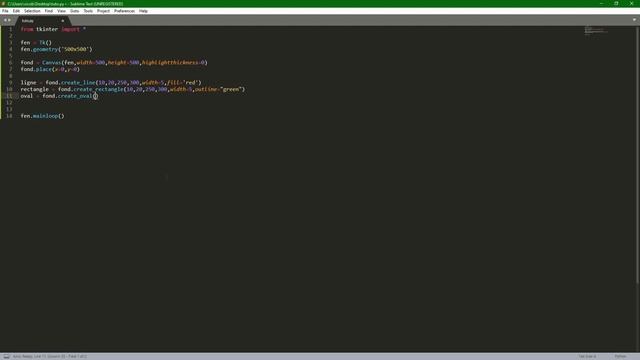Go to next tab with right arrow
Viewport: 640px width, 360px height.
tap(9, 20)
